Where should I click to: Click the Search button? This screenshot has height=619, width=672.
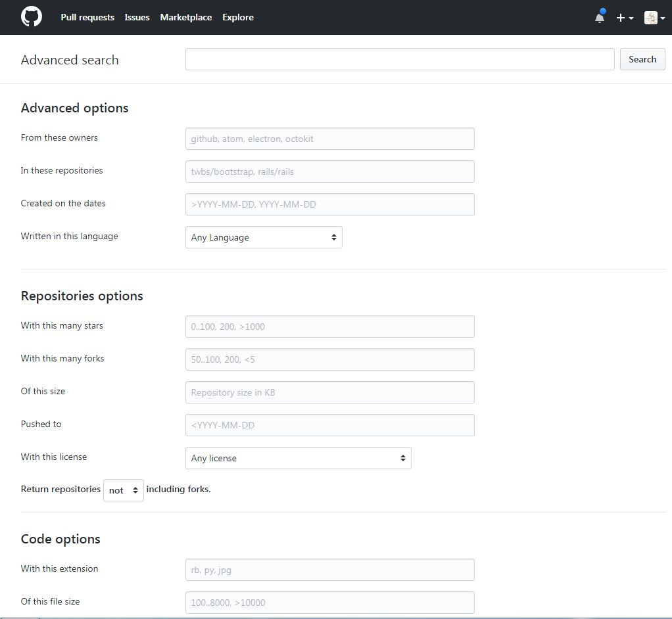(642, 59)
